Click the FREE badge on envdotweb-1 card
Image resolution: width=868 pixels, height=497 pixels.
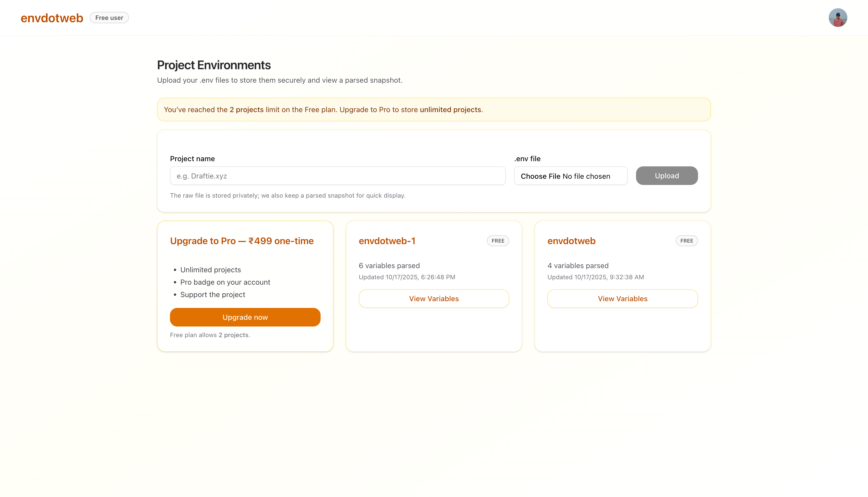click(x=498, y=241)
